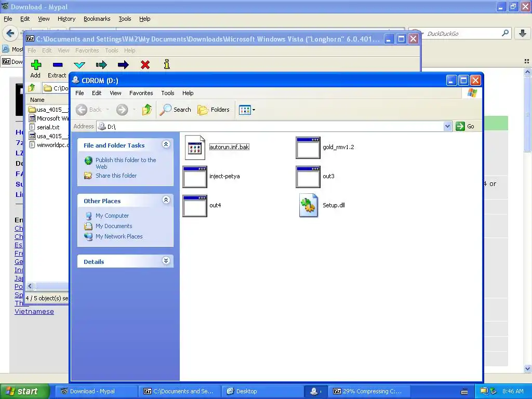The image size is (532, 399).
Task: Click the 7-Zip Info icon
Action: [167, 64]
